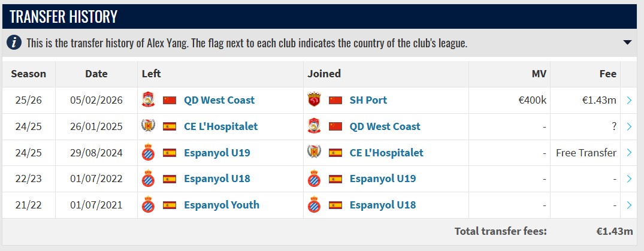
Task: Click QD West Coast crest in Joined column
Action: click(x=313, y=126)
